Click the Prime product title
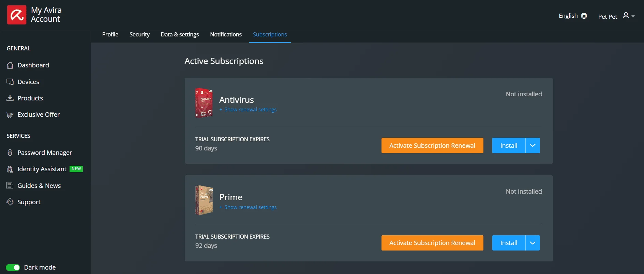This screenshot has width=644, height=274. coord(231,197)
